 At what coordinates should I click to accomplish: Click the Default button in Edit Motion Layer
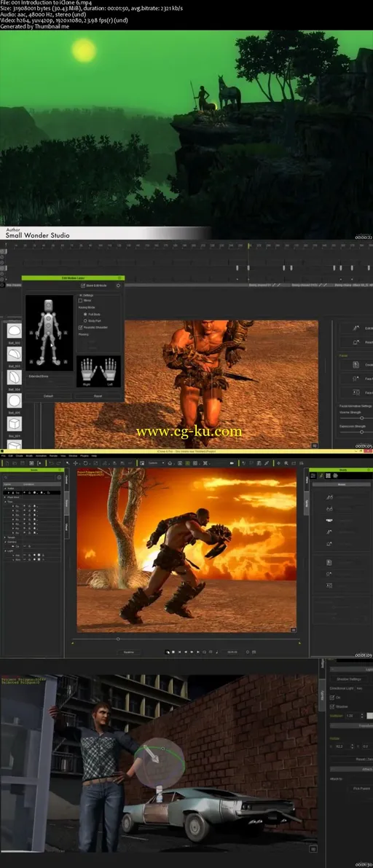49,396
